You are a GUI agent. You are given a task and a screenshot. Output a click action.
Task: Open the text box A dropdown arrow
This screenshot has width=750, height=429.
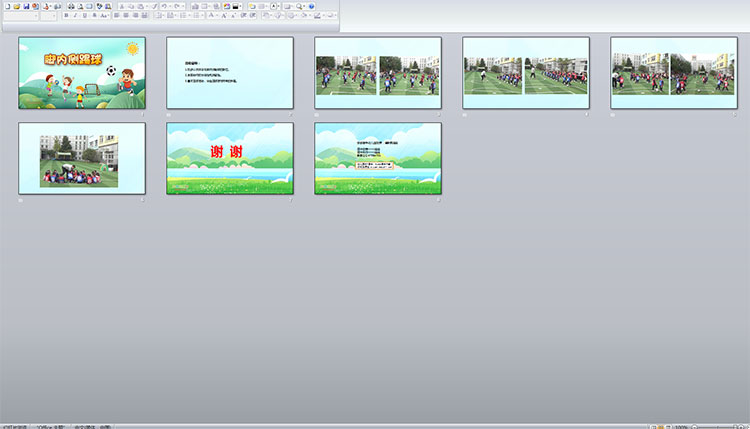coord(278,6)
